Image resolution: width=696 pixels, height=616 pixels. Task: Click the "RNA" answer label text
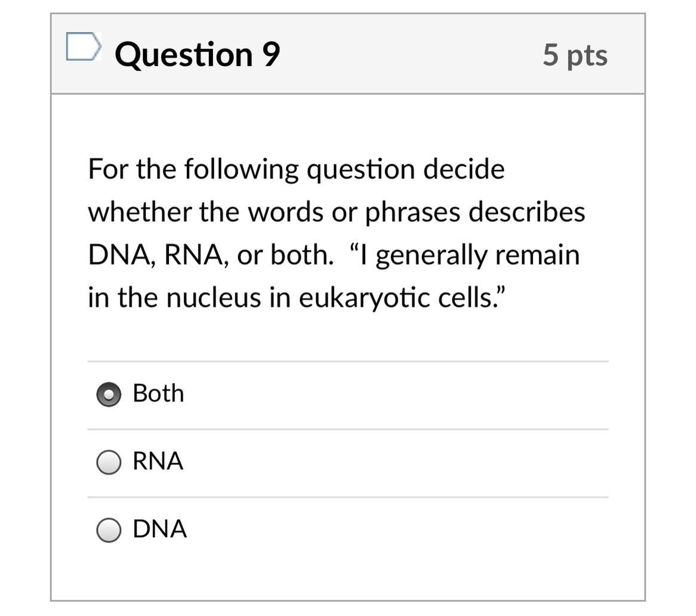(158, 461)
